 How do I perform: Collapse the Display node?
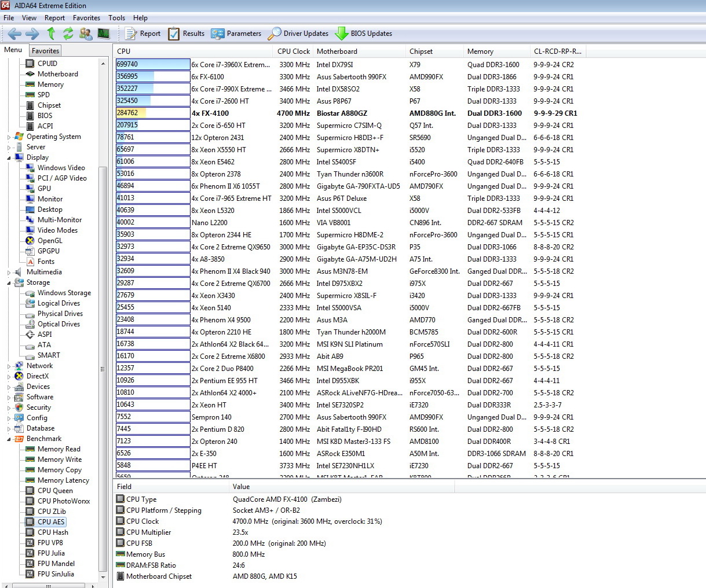[x=9, y=158]
